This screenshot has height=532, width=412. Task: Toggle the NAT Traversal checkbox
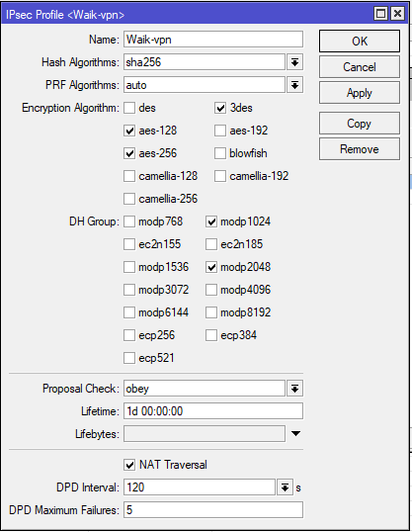coord(129,465)
